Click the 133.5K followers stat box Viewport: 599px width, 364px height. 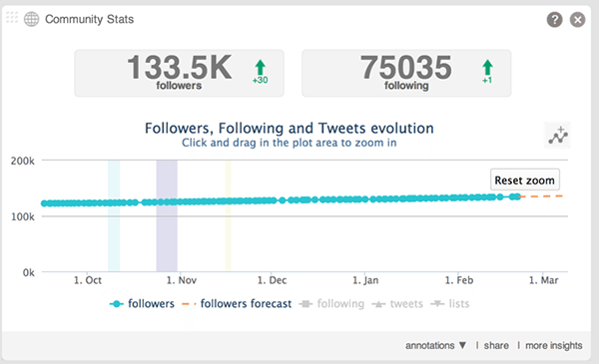point(179,73)
